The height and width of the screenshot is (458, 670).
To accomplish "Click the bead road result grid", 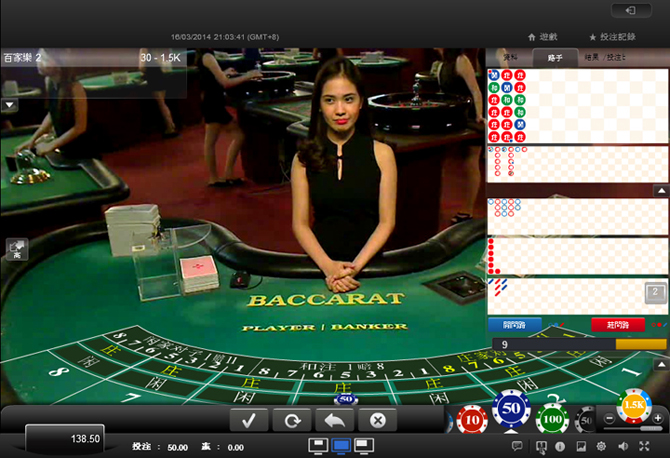I will 577,106.
